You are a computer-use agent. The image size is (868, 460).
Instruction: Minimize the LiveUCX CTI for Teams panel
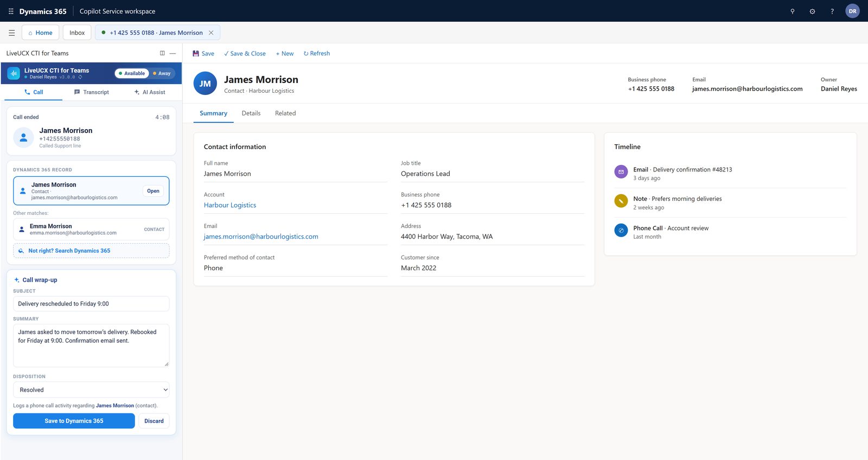pyautogui.click(x=173, y=53)
